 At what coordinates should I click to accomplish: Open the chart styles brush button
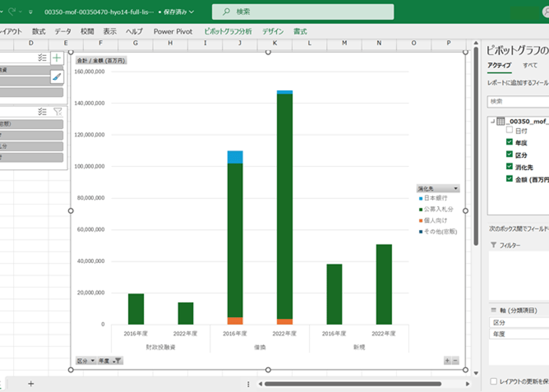tap(57, 77)
